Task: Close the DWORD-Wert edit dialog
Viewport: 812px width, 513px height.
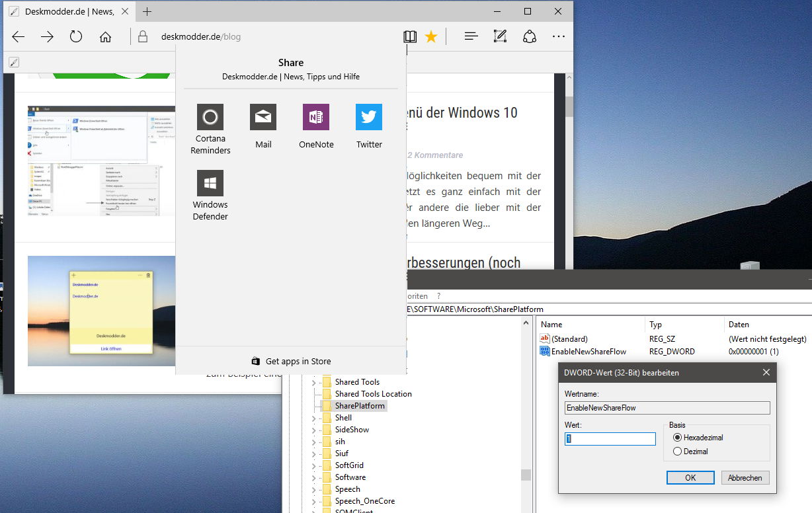Action: click(766, 373)
